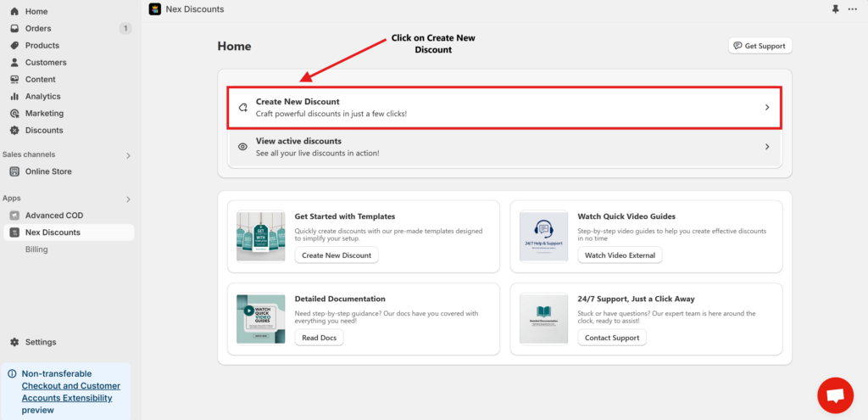Click the Get Started with Templates thumbnail

tap(260, 236)
